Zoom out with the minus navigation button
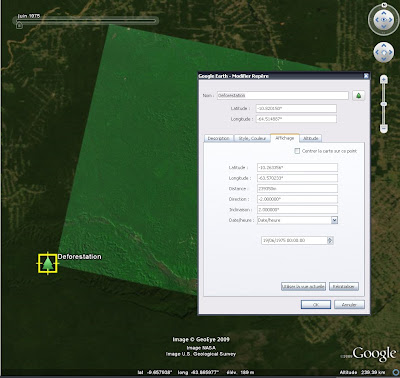 [384, 128]
